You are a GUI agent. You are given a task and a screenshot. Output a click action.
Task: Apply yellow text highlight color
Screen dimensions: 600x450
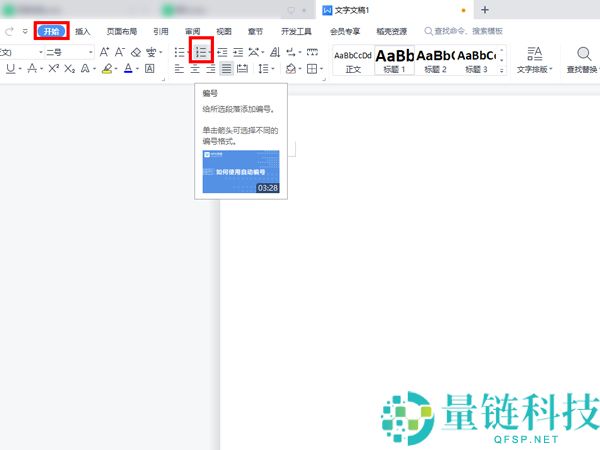107,68
